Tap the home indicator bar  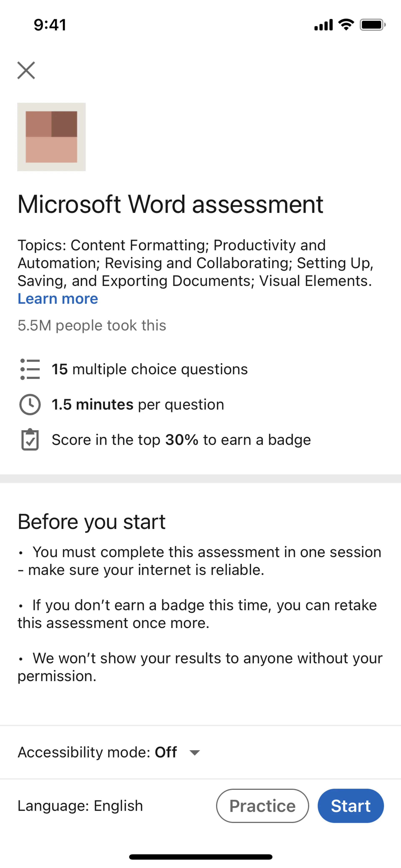tap(200, 857)
